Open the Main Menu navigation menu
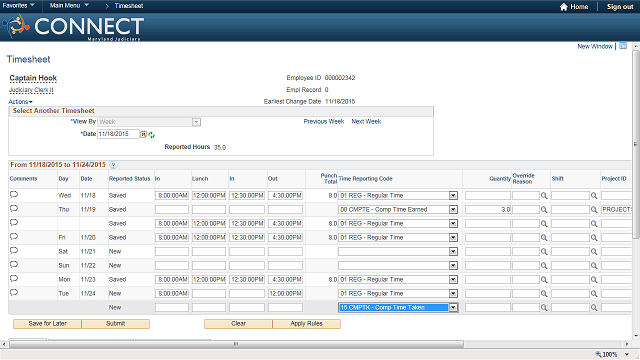 tap(69, 5)
